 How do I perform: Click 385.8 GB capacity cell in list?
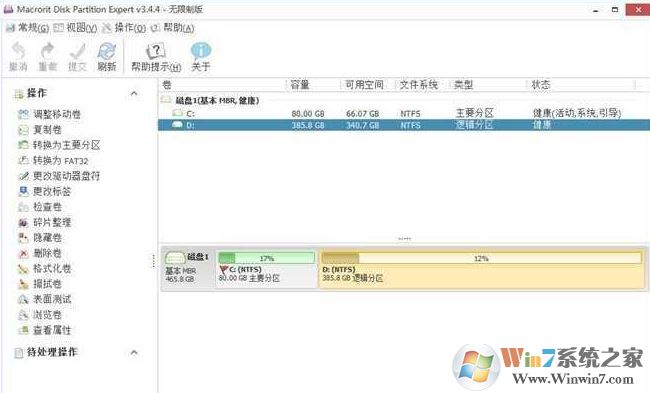308,125
